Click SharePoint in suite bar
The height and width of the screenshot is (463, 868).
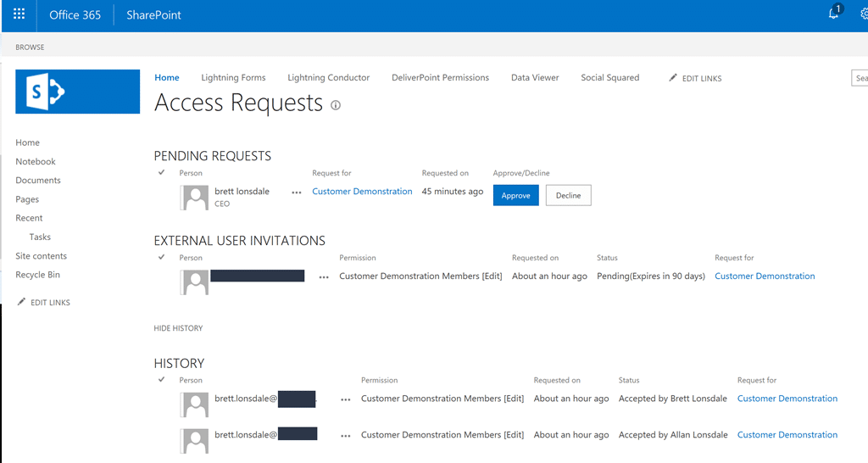click(153, 15)
